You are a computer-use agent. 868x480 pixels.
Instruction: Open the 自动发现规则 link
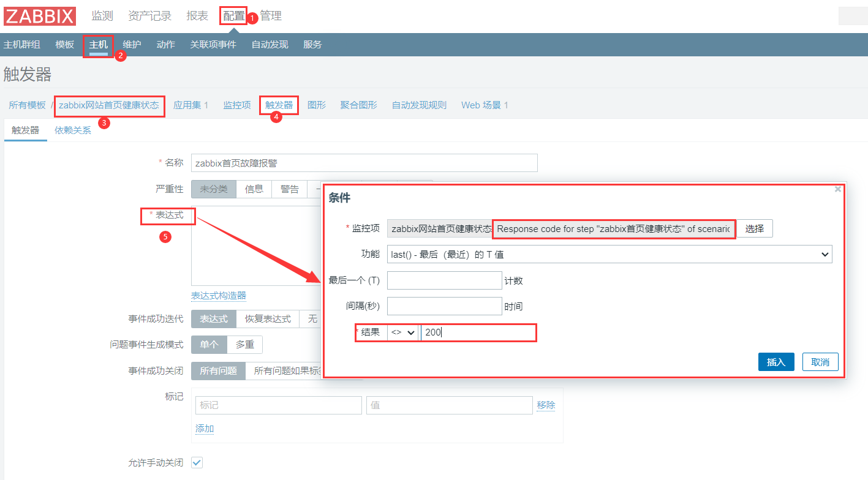tap(419, 105)
